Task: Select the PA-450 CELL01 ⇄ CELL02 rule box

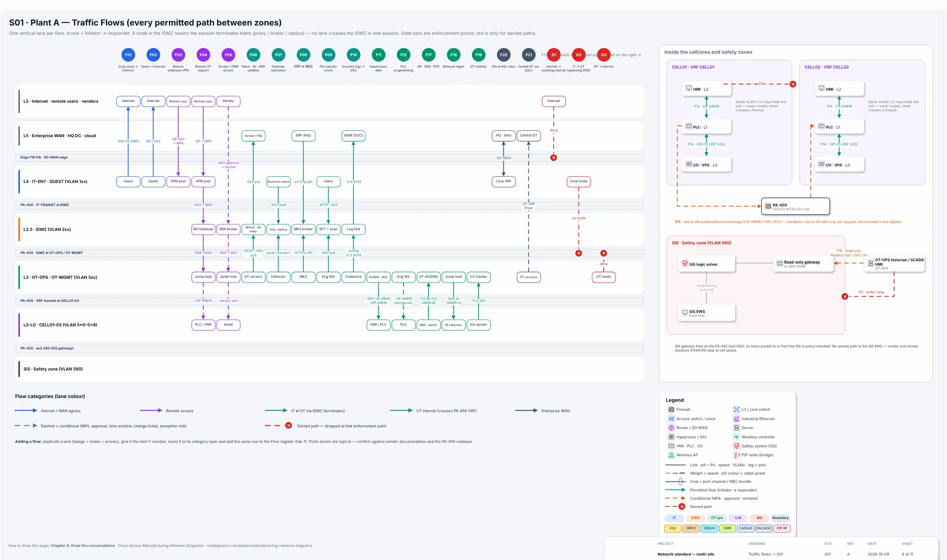Action: click(x=795, y=206)
